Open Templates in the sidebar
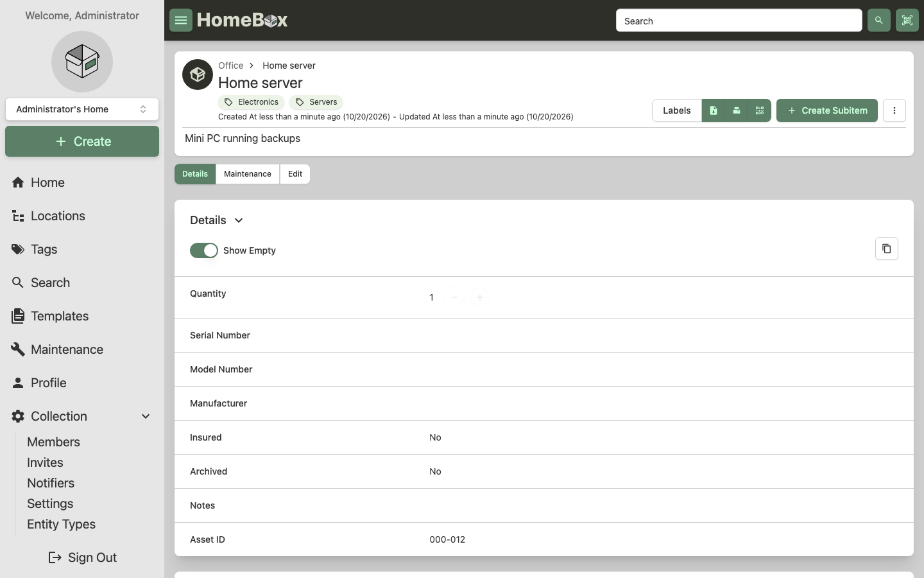Image resolution: width=924 pixels, height=578 pixels. 82,316
